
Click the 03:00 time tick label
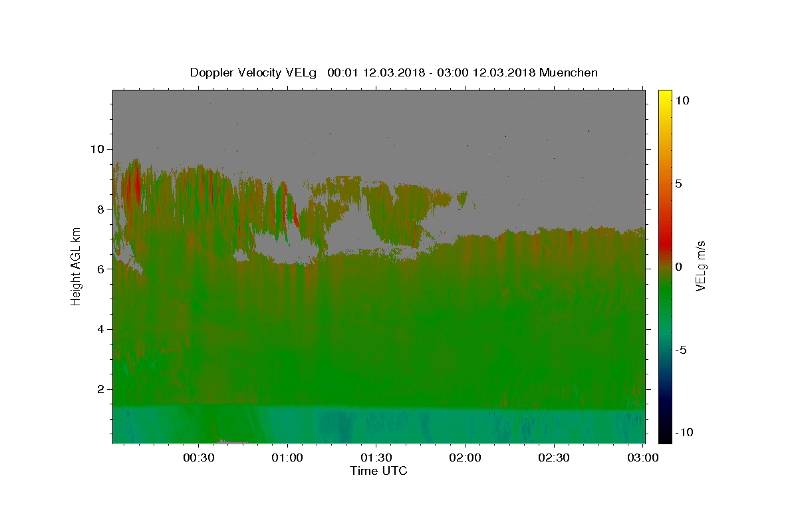(x=642, y=458)
